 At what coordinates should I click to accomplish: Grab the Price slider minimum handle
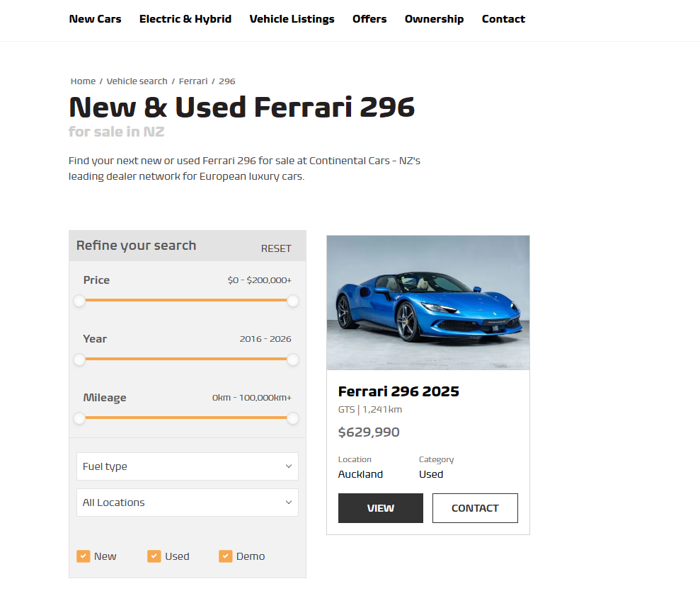point(79,301)
